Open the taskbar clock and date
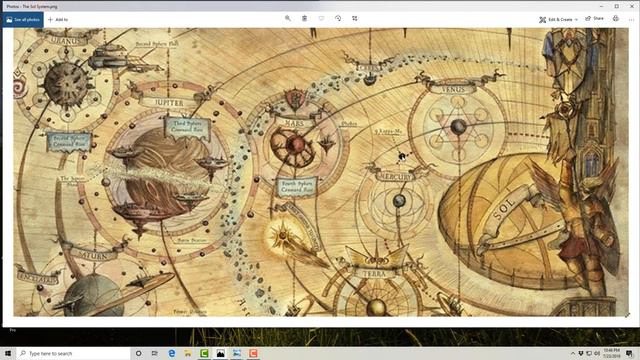This screenshot has height=360, width=640. pyautogui.click(x=611, y=353)
